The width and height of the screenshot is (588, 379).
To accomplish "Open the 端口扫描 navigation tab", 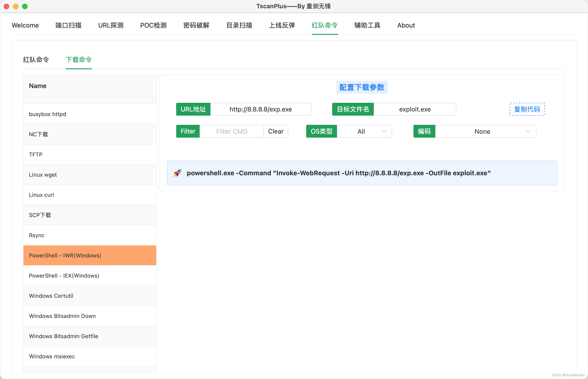I will [68, 25].
